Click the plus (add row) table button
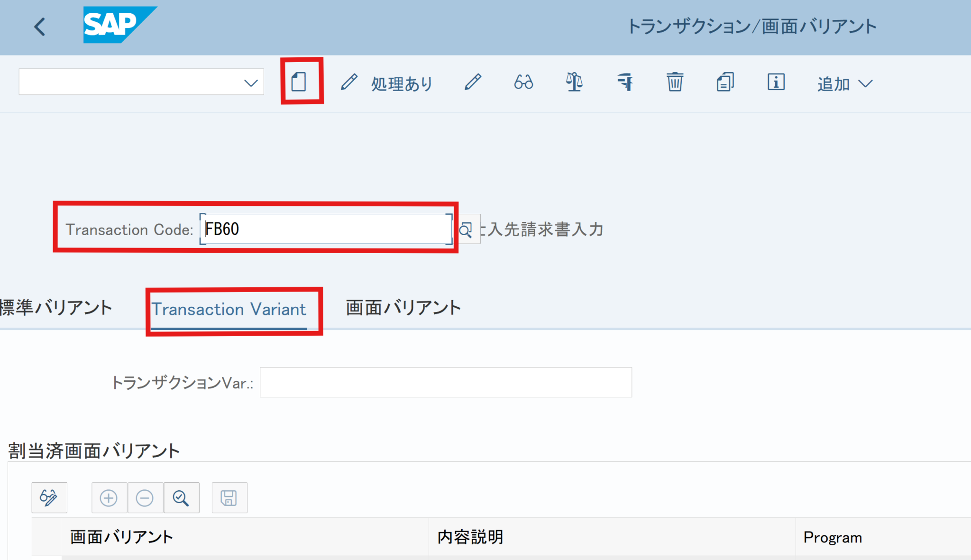 (x=109, y=498)
